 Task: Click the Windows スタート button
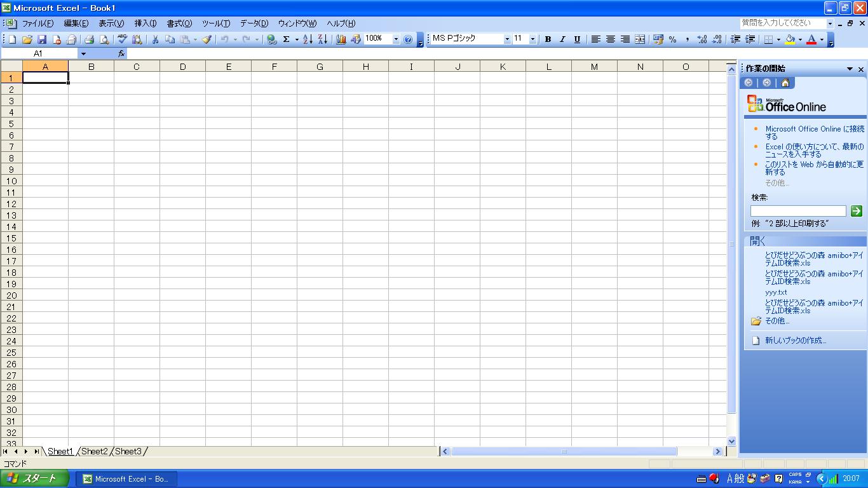click(x=34, y=478)
